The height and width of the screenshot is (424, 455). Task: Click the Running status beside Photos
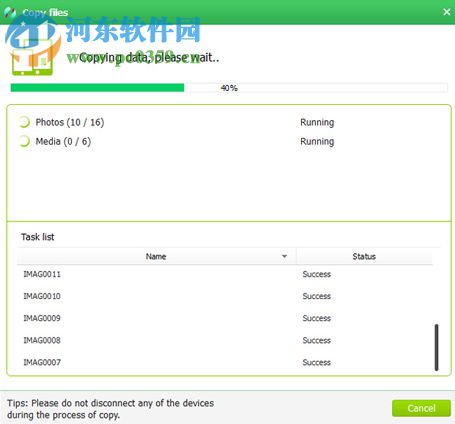(x=317, y=122)
